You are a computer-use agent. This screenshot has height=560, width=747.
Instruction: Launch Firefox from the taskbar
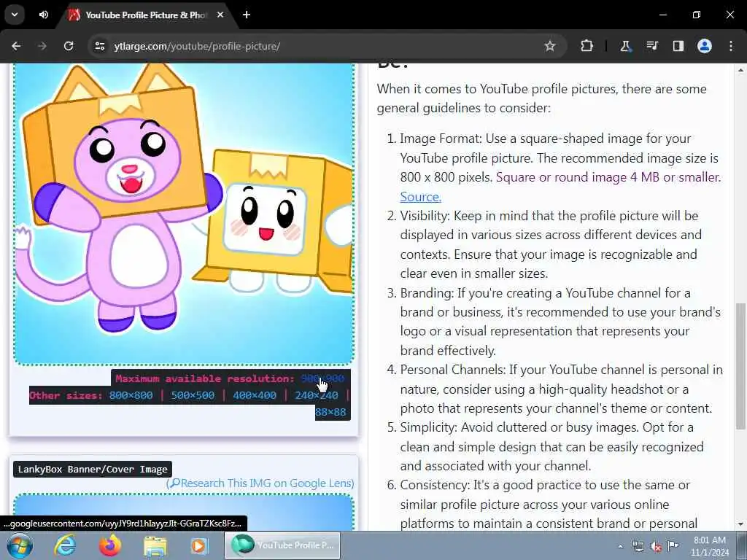[x=110, y=545]
